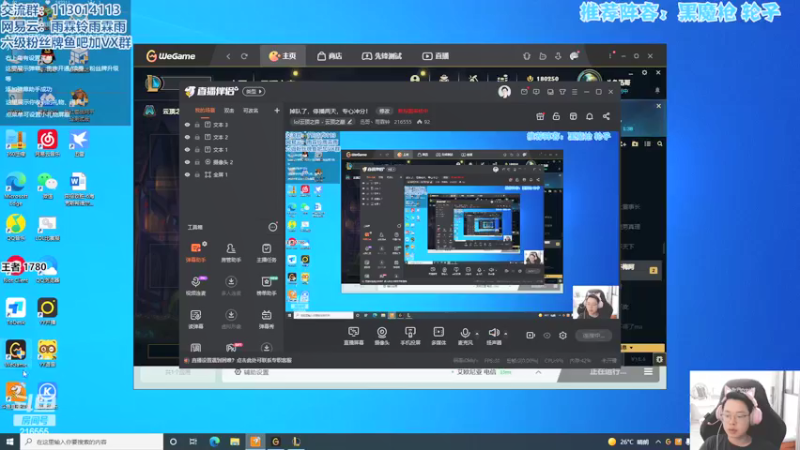Open the notification bell in 直播伴侣

pos(589,116)
